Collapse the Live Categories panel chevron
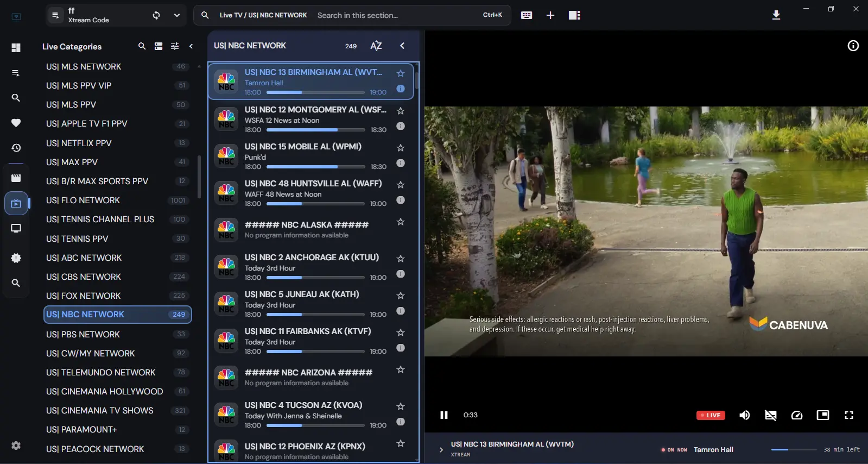 tap(191, 46)
